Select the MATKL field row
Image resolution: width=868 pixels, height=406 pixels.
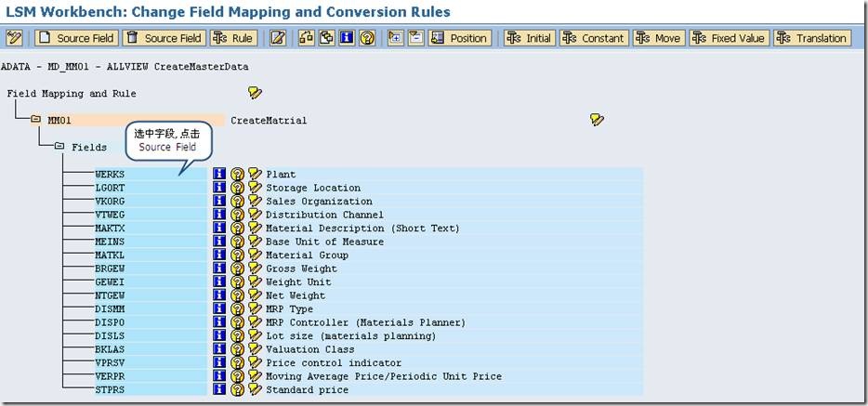(151, 255)
